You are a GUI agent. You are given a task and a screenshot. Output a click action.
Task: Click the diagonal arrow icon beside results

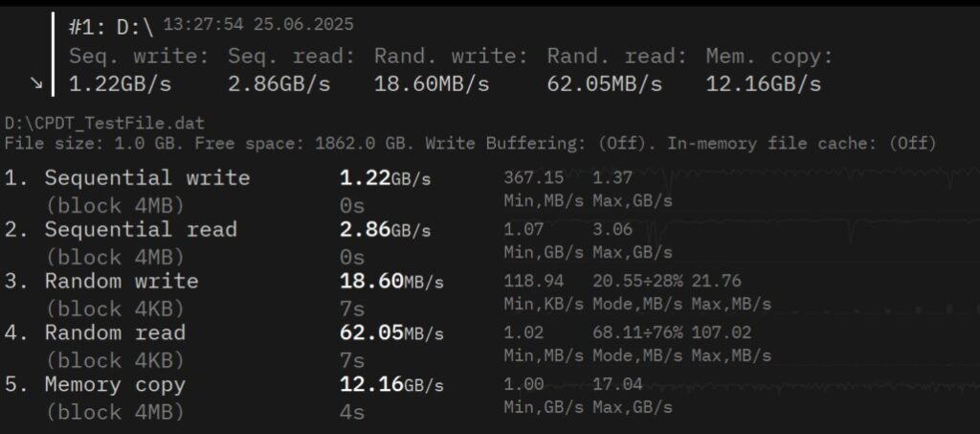pos(37,83)
